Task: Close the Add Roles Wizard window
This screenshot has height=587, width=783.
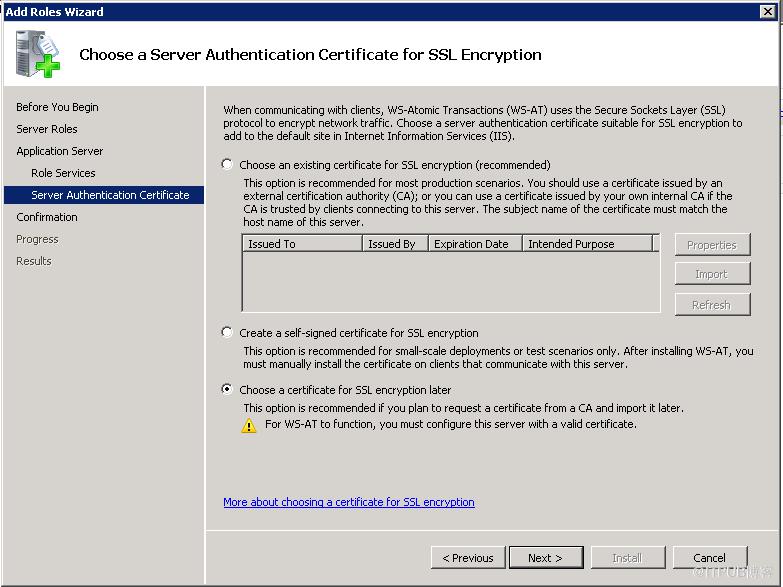Action: (768, 11)
